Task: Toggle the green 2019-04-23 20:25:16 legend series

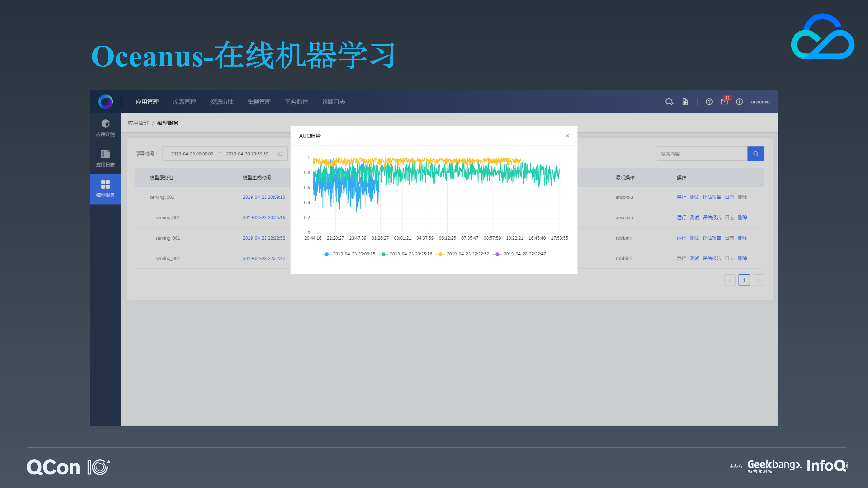Action: tap(406, 254)
